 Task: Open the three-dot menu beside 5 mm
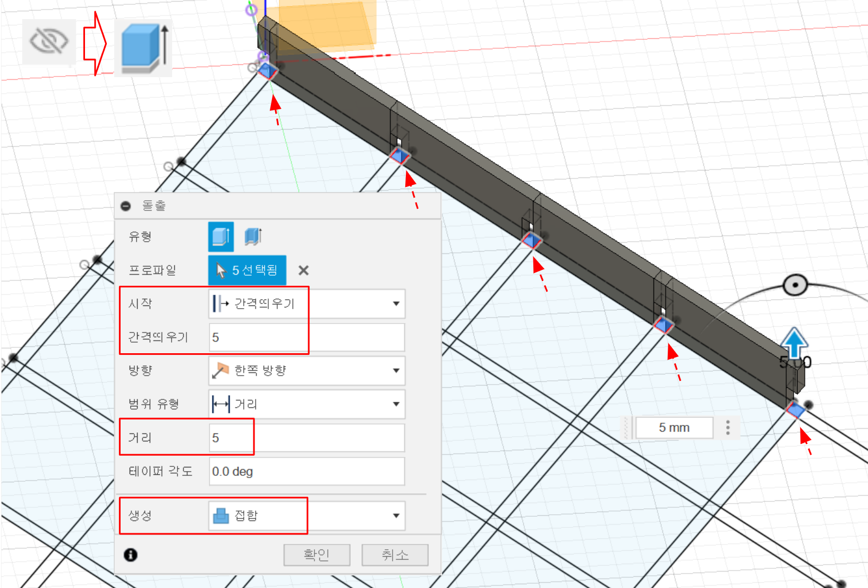point(728,428)
